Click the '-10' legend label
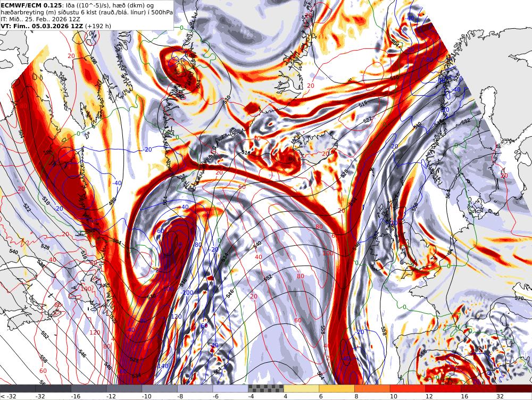Image resolution: width=532 pixels, height=400 pixels. [147, 396]
